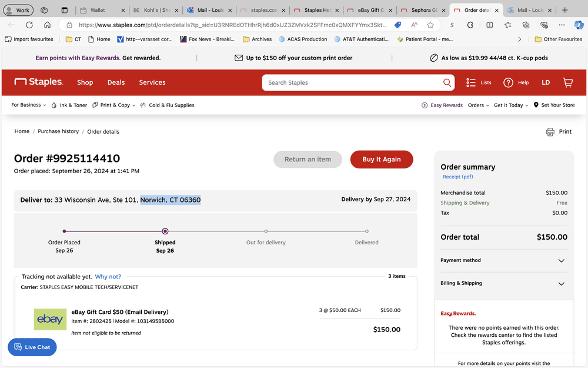Click the Staples logo
Image resolution: width=588 pixels, height=368 pixels.
(x=39, y=82)
